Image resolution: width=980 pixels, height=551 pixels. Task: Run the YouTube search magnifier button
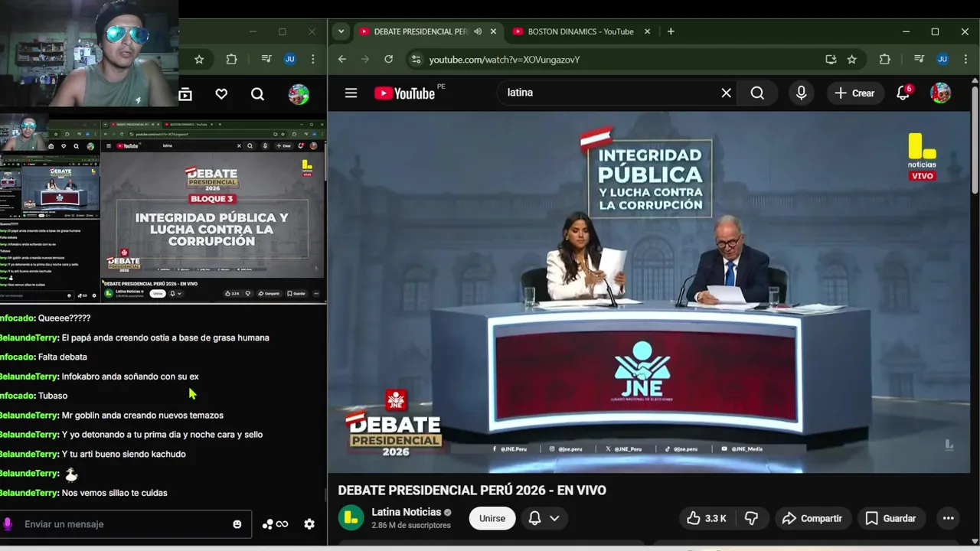click(757, 93)
